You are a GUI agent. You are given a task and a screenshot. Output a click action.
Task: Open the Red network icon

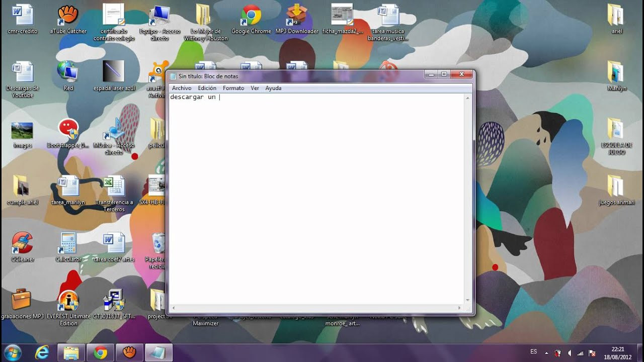coord(68,72)
